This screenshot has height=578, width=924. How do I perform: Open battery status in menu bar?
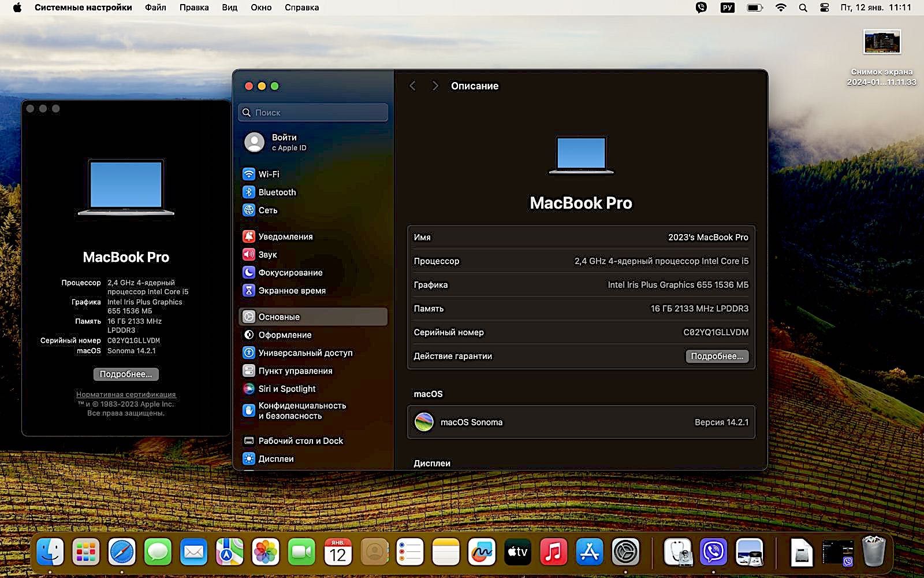click(x=755, y=8)
